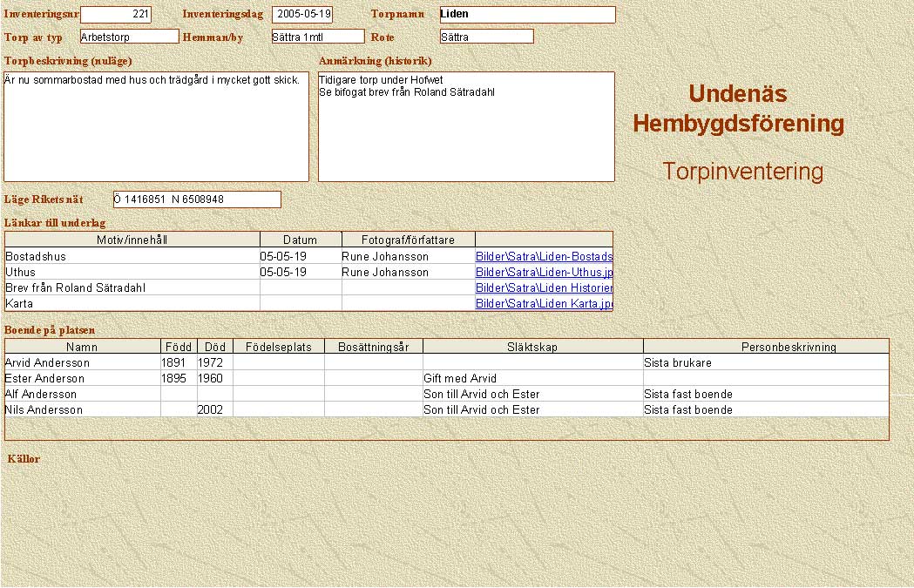Viewport: 914px width, 588px height.
Task: Click the Släktskap column header
Action: [x=532, y=347]
